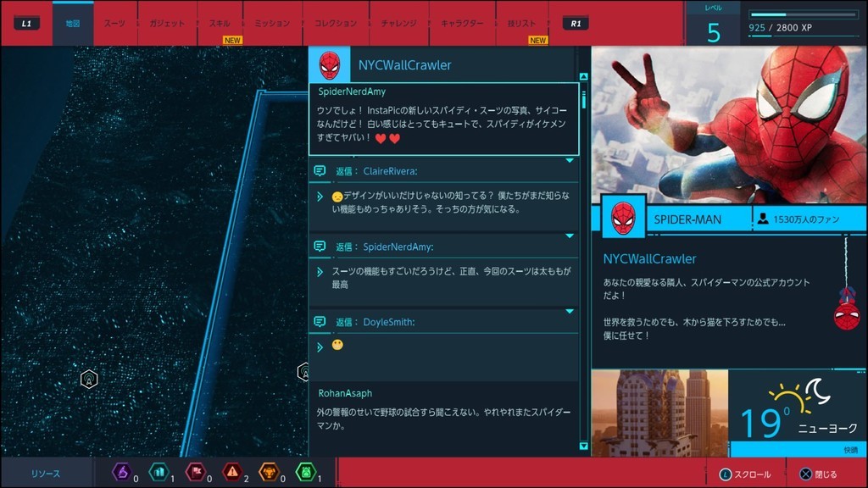Viewport: 868px width, 488px height.
Task: Click the NEW badge under 技リスト
Action: (537, 41)
